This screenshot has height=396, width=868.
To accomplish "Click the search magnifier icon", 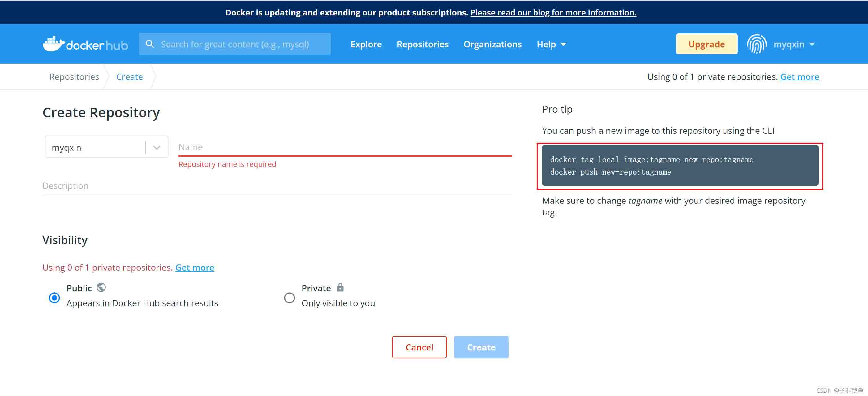I will point(150,44).
